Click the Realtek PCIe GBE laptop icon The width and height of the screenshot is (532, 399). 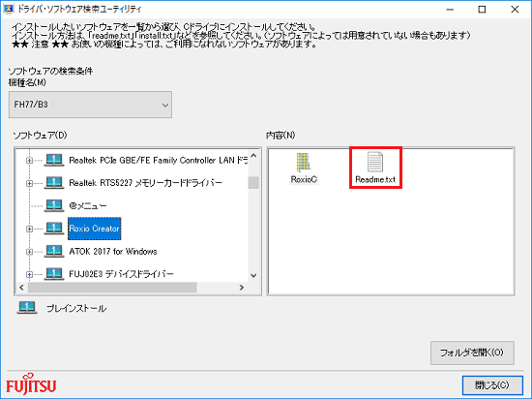pos(54,160)
